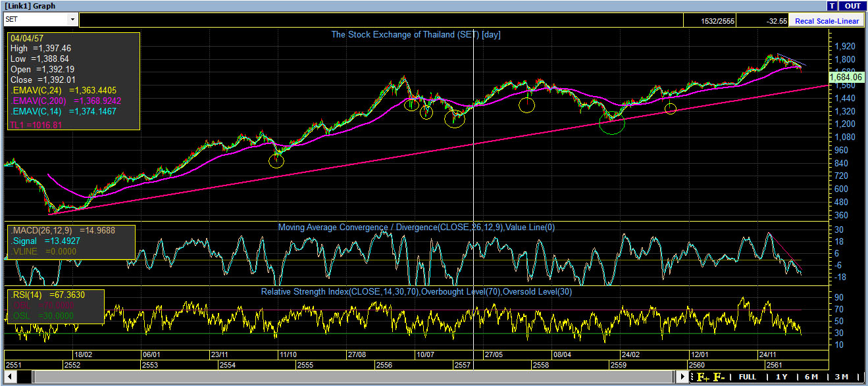Click the 2561 year label on time axis
The image size is (868, 386).
click(774, 365)
